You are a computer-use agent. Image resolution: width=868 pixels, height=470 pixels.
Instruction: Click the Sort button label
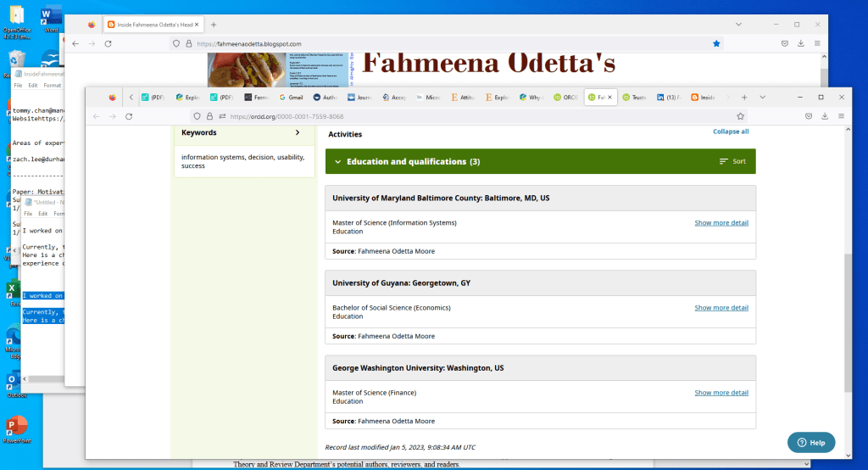tap(739, 161)
